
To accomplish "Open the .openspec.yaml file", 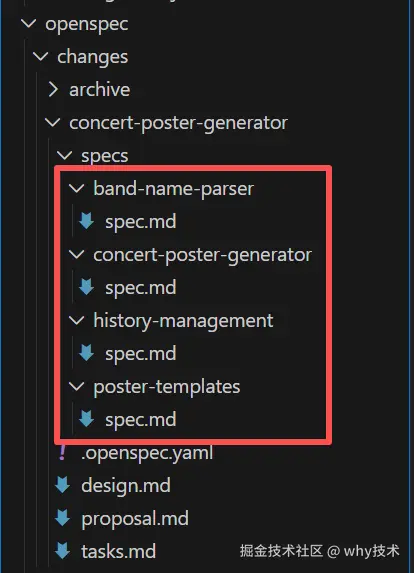I will click(x=147, y=453).
